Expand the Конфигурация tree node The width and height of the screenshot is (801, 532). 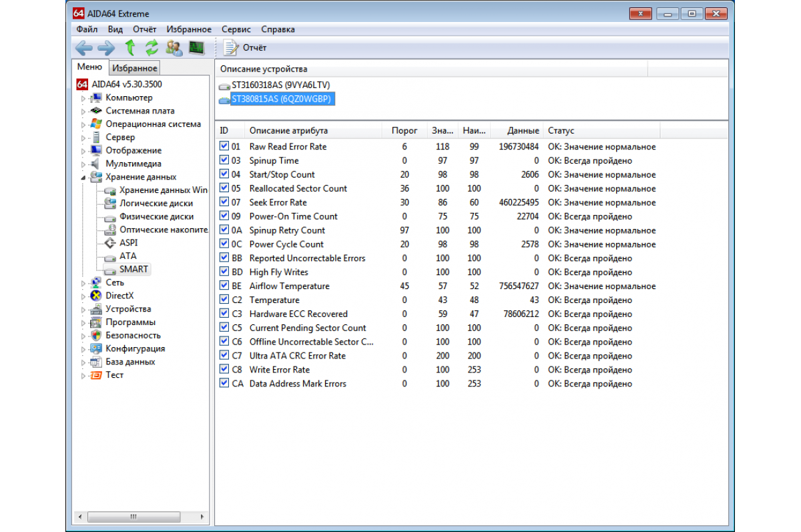coord(84,349)
